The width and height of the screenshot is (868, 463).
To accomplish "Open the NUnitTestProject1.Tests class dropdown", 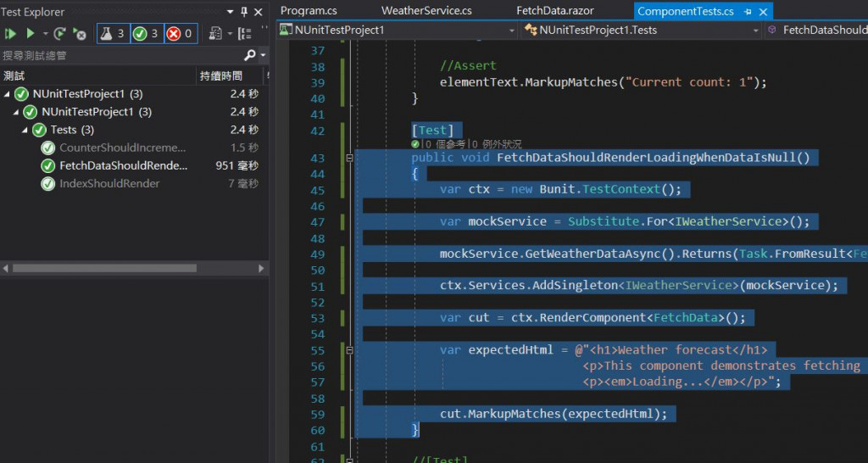I will coord(755,31).
